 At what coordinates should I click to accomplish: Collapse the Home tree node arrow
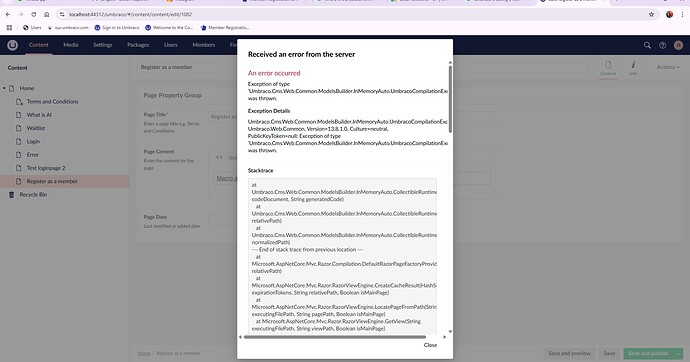coord(4,88)
